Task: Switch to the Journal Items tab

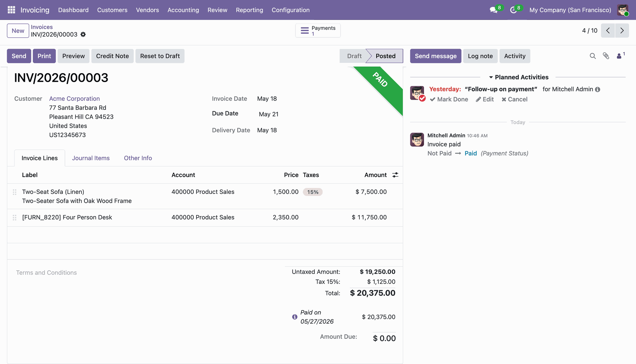Action: (x=91, y=158)
